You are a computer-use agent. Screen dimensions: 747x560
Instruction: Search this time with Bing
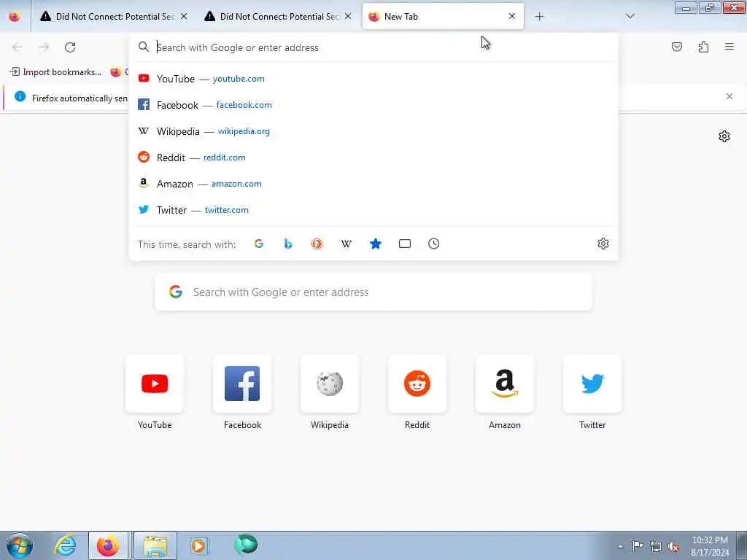(287, 244)
